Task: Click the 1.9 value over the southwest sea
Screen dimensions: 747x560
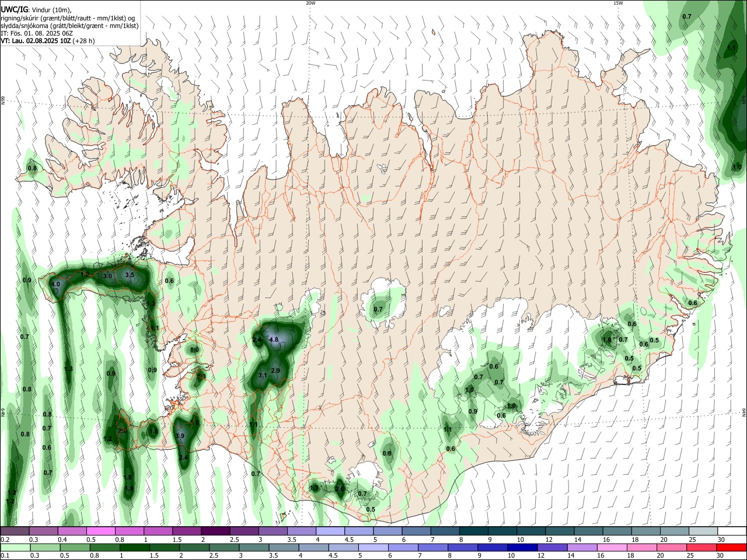Action: coord(129,488)
